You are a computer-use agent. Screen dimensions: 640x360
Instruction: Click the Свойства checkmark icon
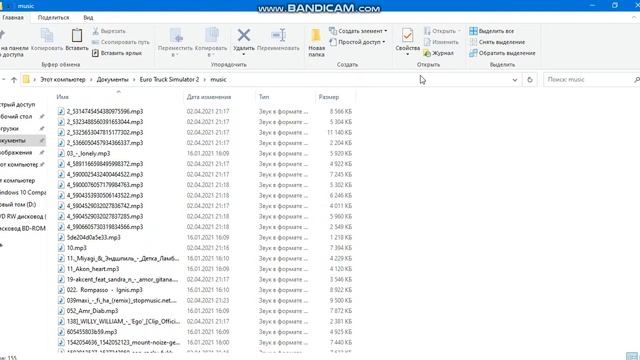click(407, 35)
